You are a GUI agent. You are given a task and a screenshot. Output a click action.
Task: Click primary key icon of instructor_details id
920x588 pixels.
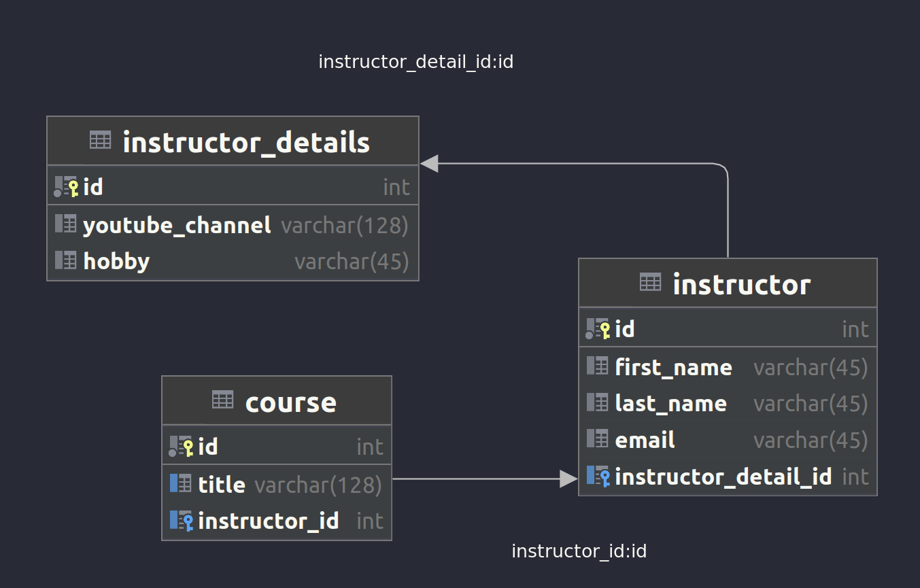pos(66,186)
